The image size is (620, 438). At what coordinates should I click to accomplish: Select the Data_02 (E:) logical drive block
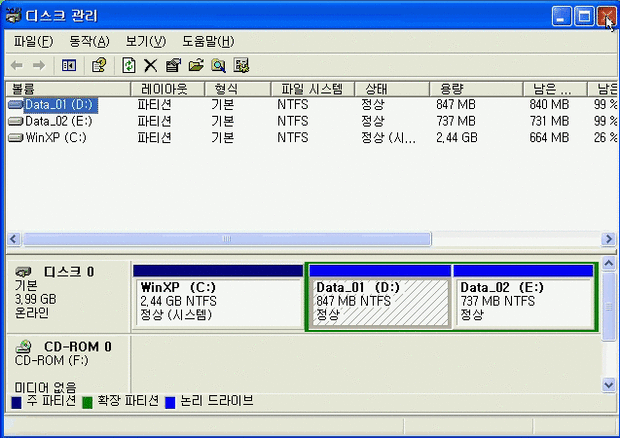[x=523, y=296]
